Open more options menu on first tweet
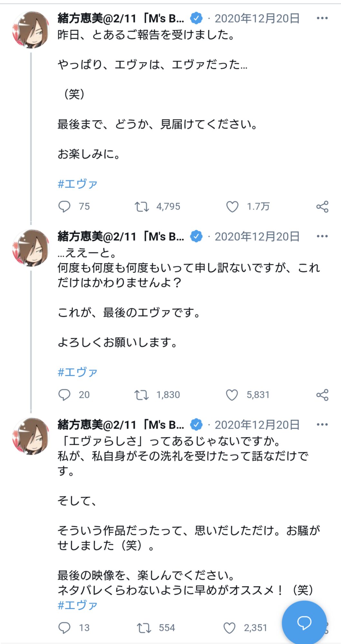Viewport: 341px width, 644px height. pyautogui.click(x=322, y=18)
